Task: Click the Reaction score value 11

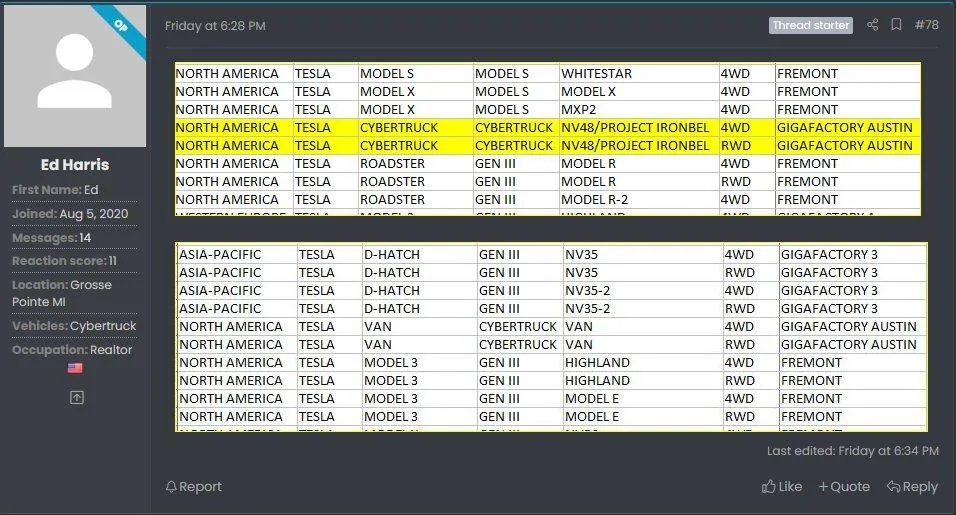Action: click(x=113, y=261)
